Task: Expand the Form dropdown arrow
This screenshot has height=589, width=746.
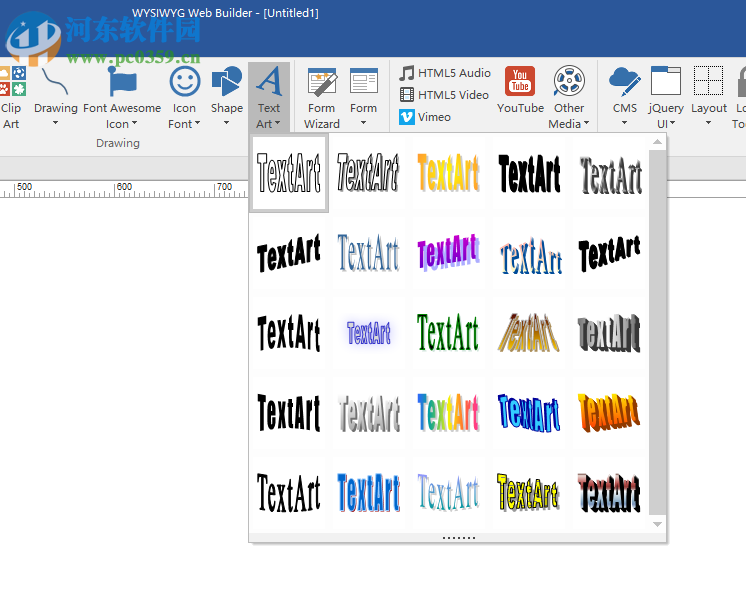Action: tap(363, 123)
